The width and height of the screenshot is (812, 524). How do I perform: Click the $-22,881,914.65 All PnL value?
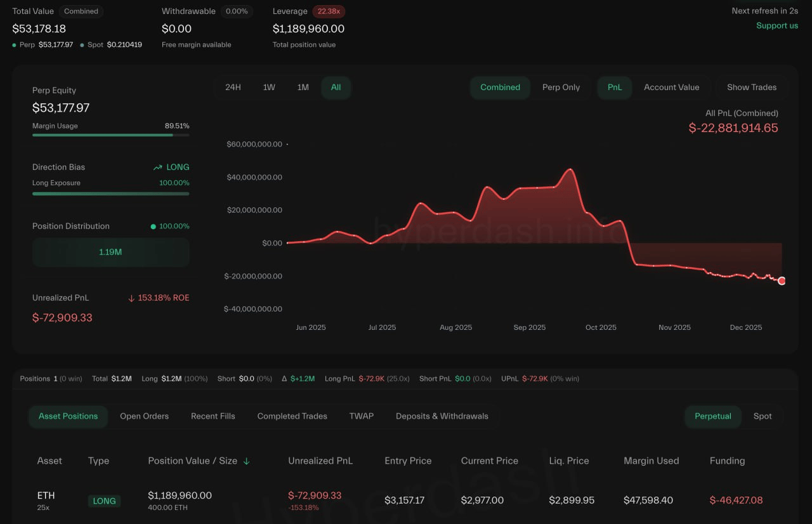(x=733, y=128)
